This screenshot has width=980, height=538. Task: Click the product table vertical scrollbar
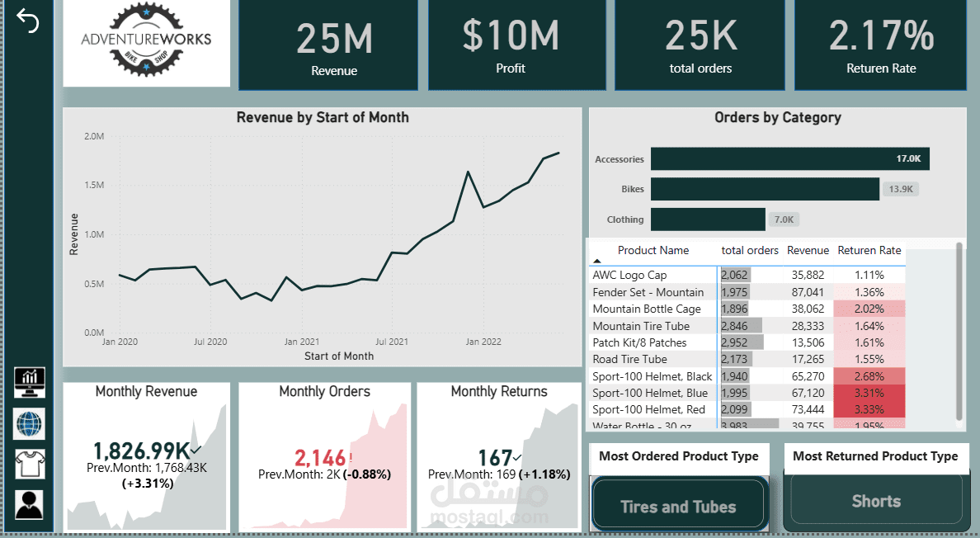959,331
